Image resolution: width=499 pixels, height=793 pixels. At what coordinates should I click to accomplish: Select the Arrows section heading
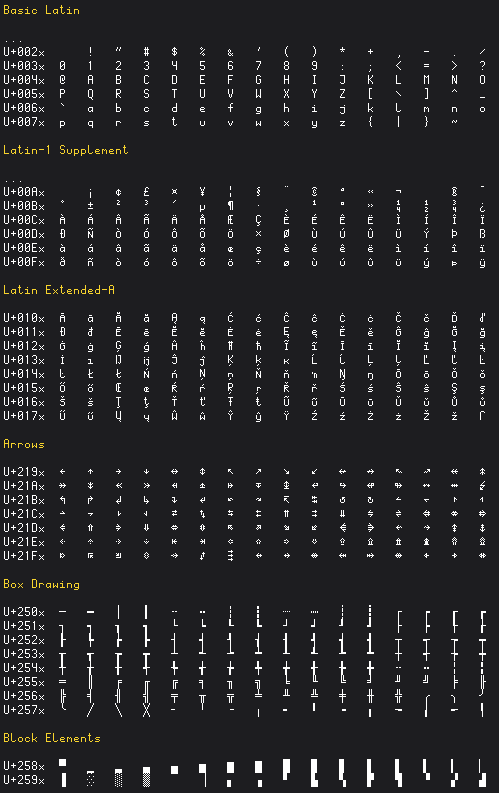(x=24, y=444)
